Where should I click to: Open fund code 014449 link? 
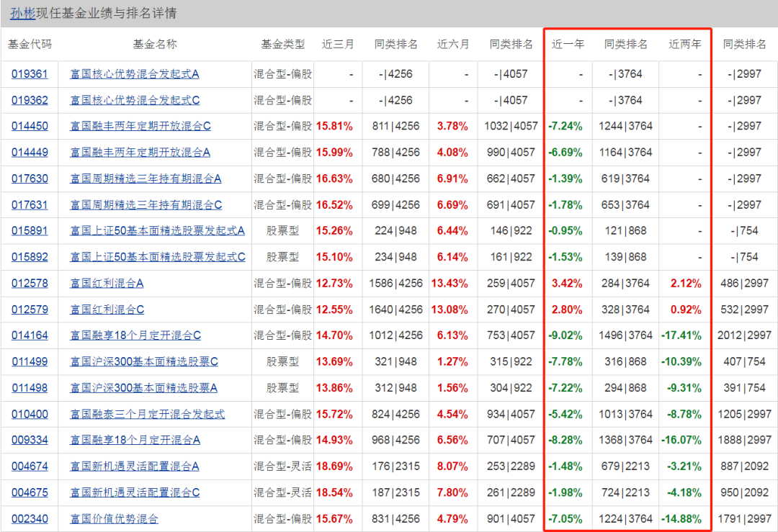pos(30,152)
